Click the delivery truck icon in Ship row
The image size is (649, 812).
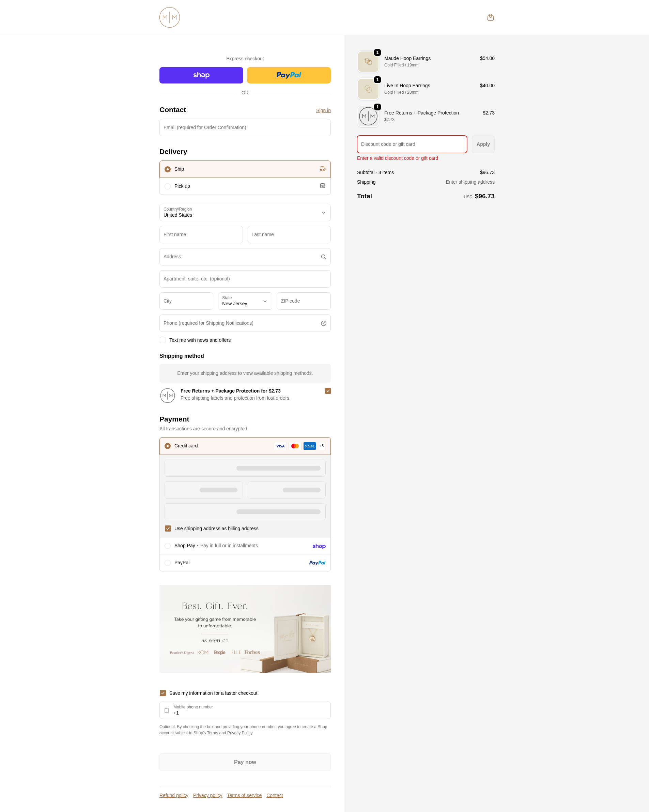(x=323, y=169)
